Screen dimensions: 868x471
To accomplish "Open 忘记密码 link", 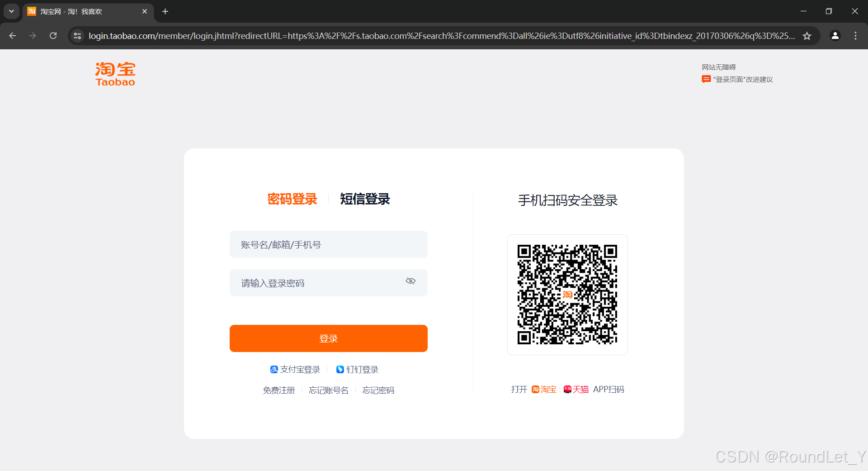I will pyautogui.click(x=378, y=390).
